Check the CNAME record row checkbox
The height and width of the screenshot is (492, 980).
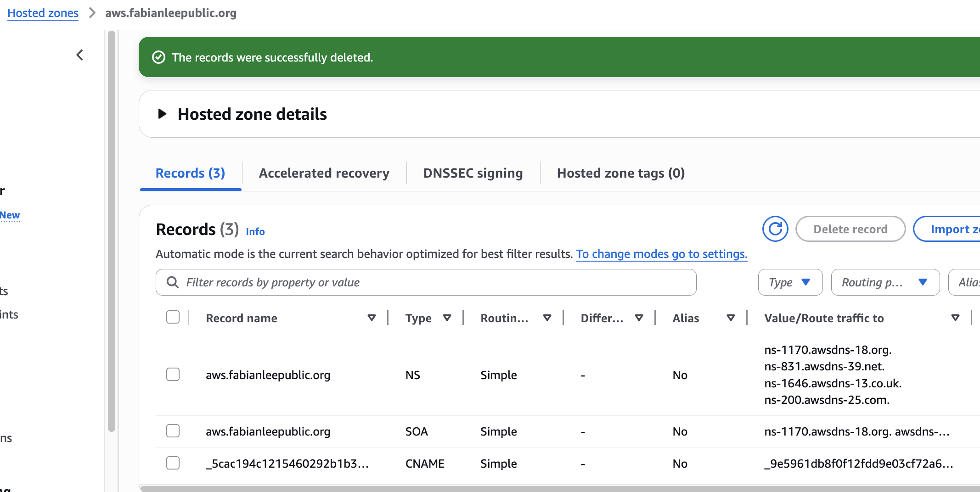(x=173, y=463)
